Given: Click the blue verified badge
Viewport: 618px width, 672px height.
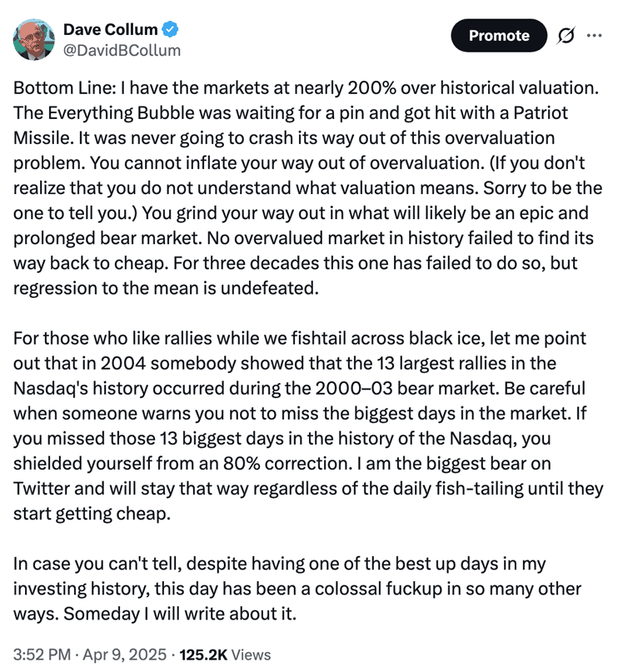Looking at the screenshot, I should pos(170,30).
